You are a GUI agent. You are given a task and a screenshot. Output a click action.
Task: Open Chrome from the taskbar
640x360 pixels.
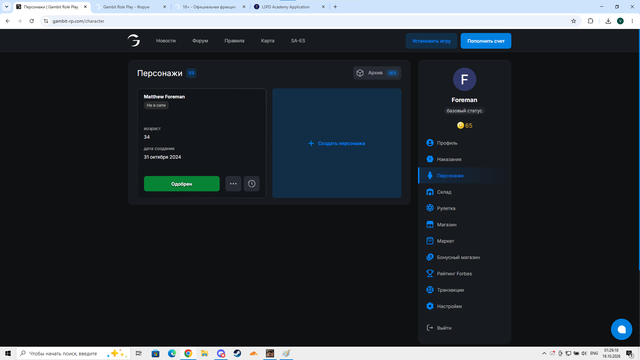coord(188,353)
